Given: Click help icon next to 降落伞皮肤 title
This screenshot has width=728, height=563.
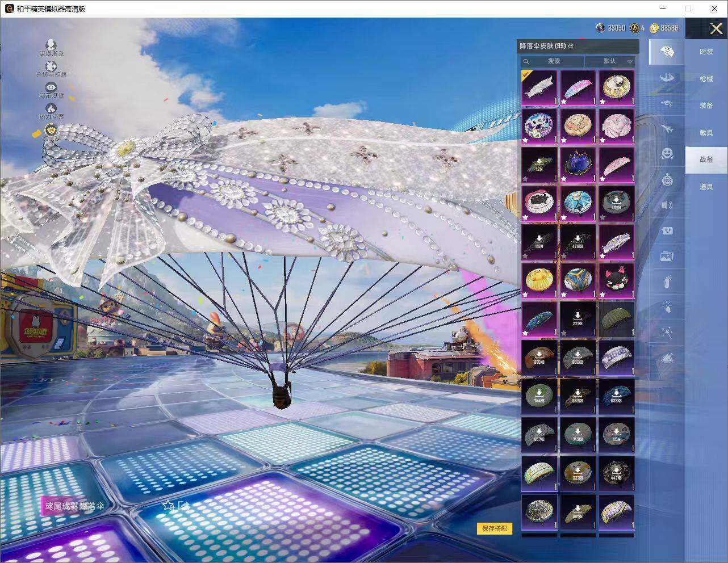Looking at the screenshot, I should coord(571,46).
